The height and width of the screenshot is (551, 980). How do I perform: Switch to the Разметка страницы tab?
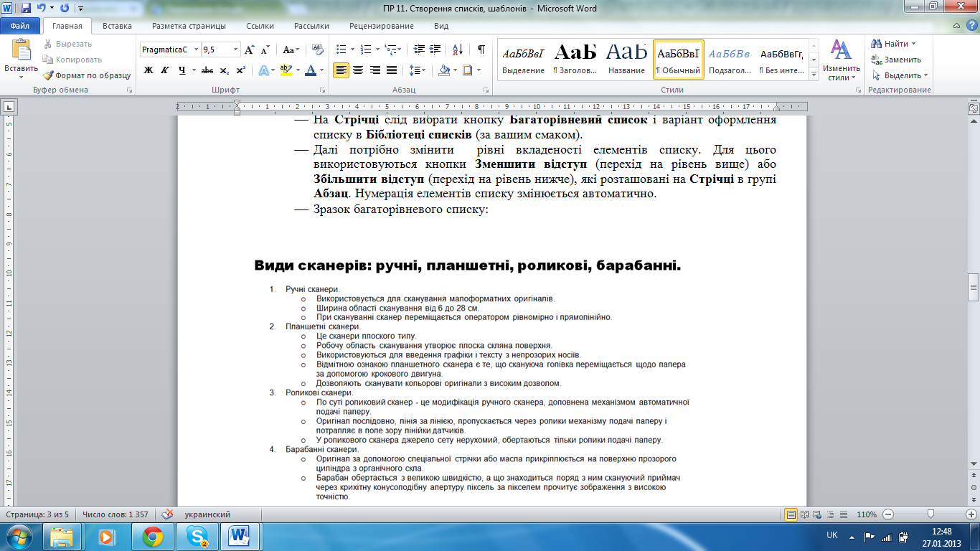point(189,26)
